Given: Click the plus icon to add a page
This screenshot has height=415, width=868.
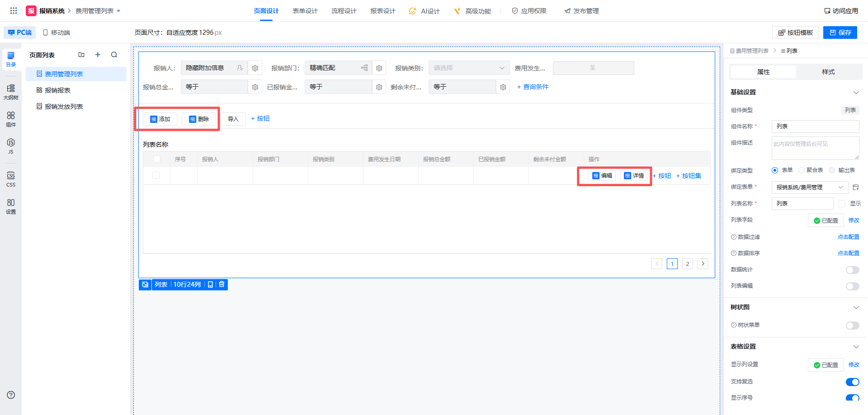Looking at the screenshot, I should [98, 55].
